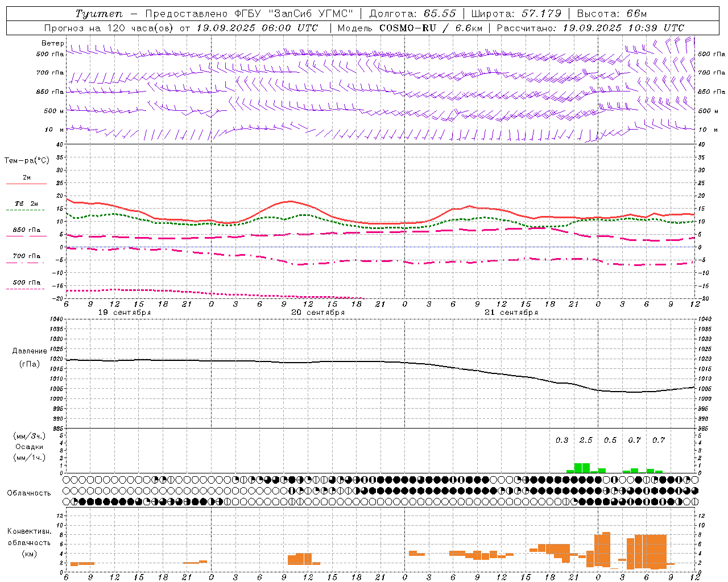Click the '850 гПа' temperature legend entry
The width and height of the screenshot is (728, 582).
pyautogui.click(x=27, y=230)
